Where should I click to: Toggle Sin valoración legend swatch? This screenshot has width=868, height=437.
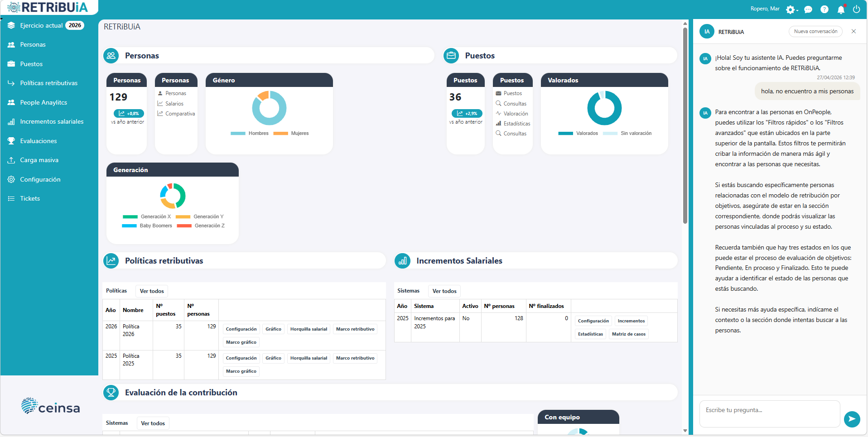(x=610, y=134)
